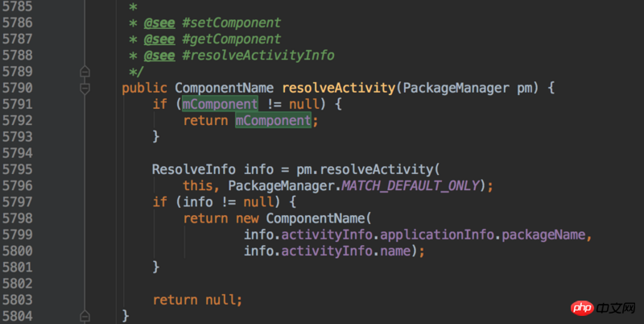Click the fold marker at line 5804
644x324 pixels.
pos(85,316)
